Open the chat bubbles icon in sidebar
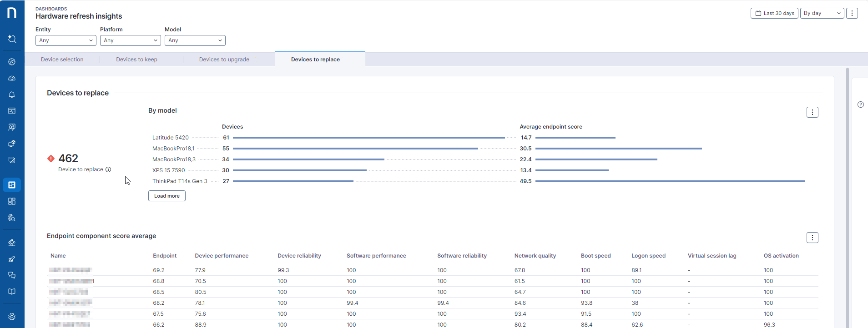Viewport: 868px width, 328px height. (12, 275)
